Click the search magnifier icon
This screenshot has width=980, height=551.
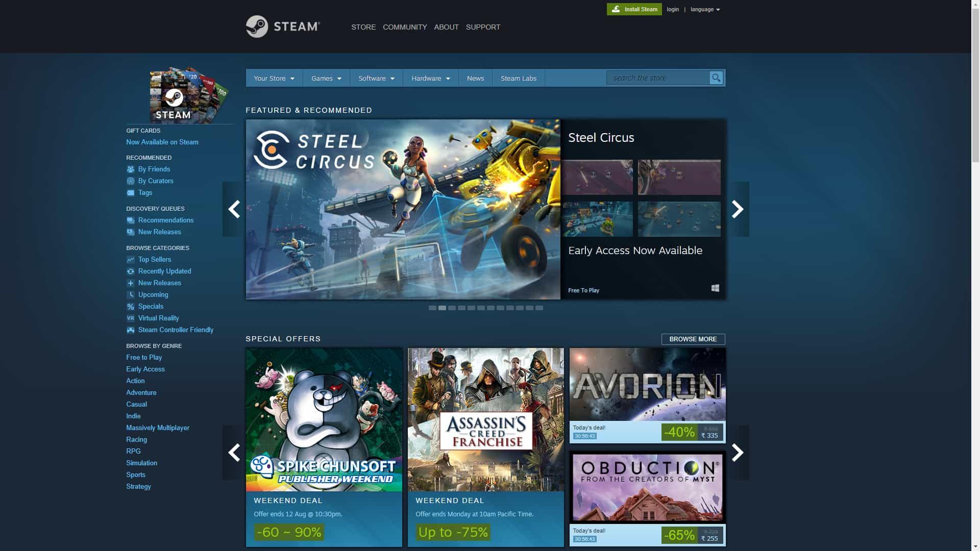[716, 78]
